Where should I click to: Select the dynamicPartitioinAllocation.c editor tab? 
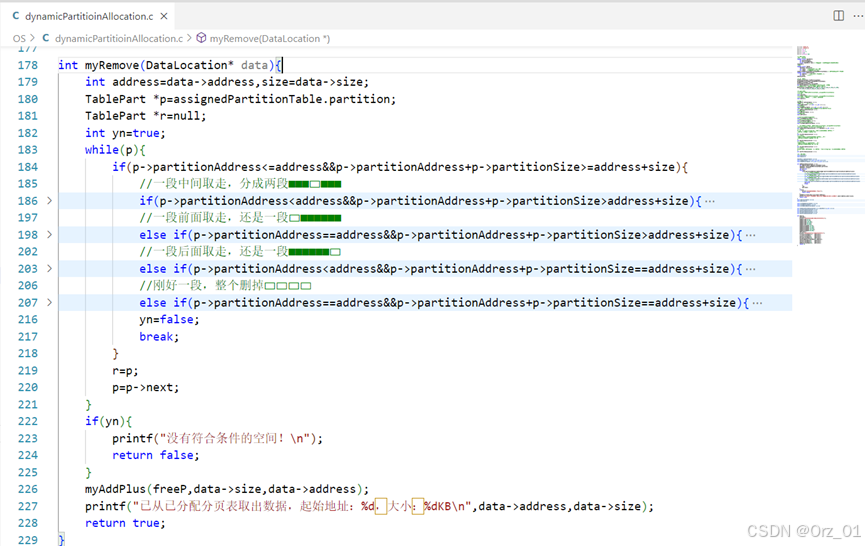click(88, 17)
